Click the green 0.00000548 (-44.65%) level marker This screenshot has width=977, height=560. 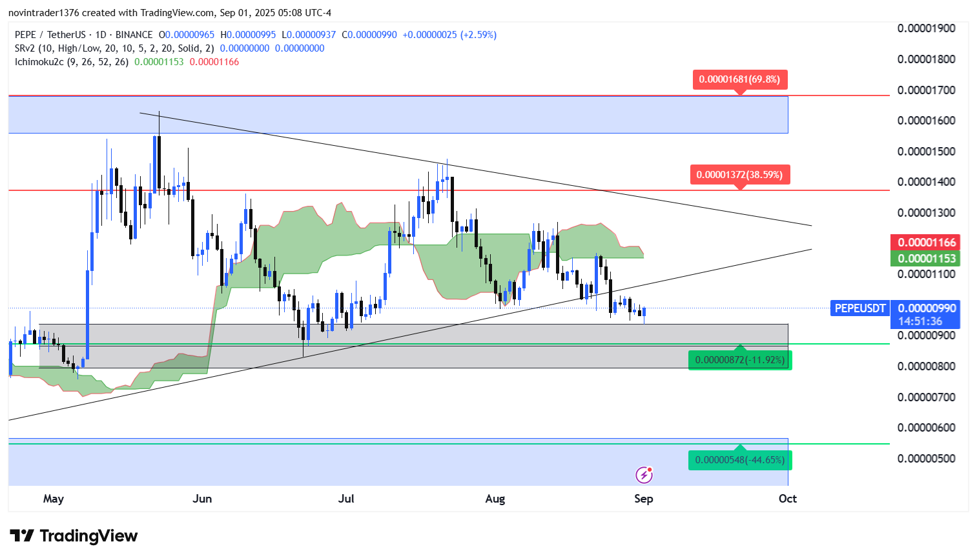740,460
